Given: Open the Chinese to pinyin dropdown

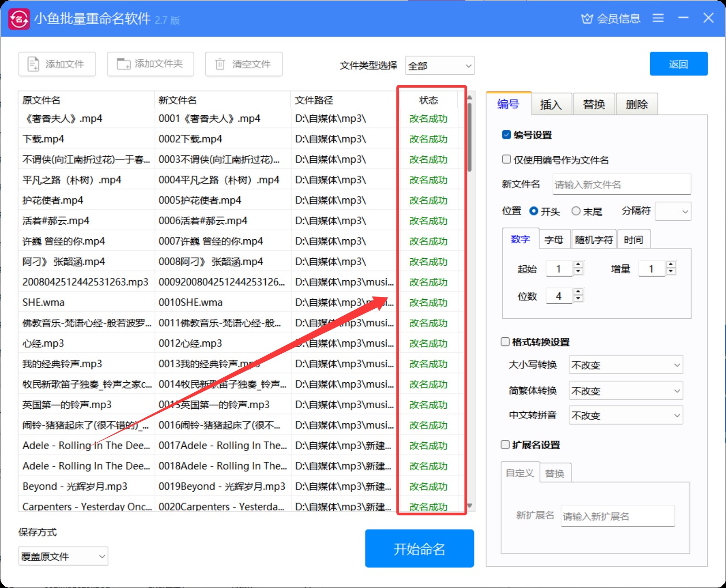Looking at the screenshot, I should tap(626, 415).
